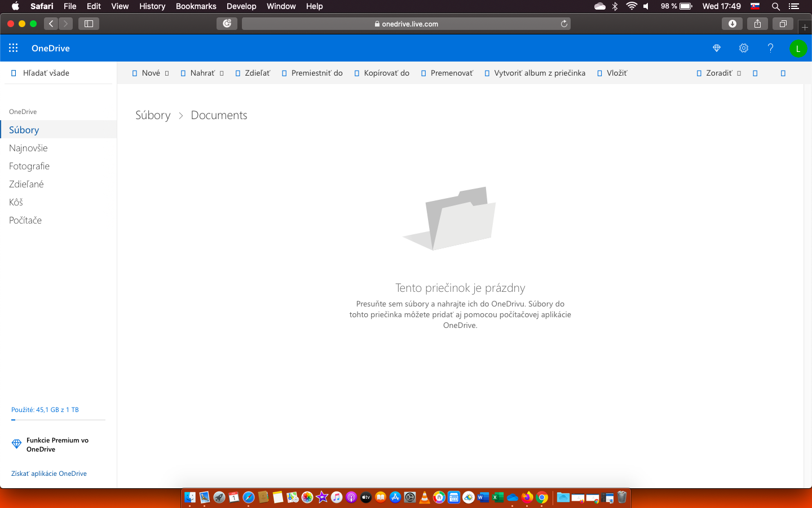Open the OneDrive cloud menu bar icon

[x=600, y=6]
